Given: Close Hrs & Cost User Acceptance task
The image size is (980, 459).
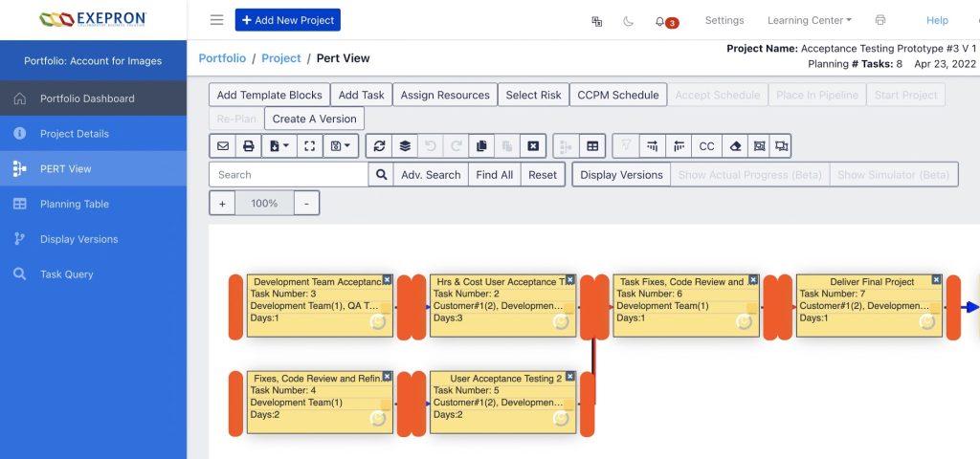Looking at the screenshot, I should pos(570,280).
